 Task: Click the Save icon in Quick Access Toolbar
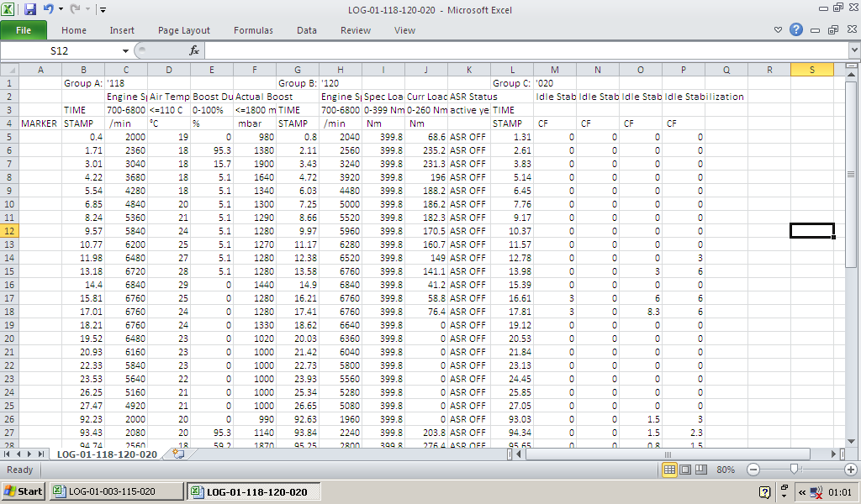point(30,10)
